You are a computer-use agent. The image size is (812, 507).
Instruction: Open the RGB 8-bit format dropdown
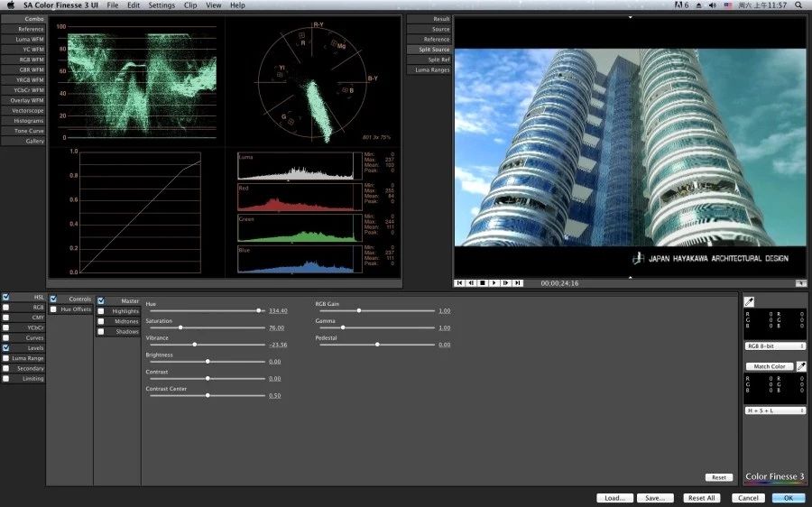(775, 346)
